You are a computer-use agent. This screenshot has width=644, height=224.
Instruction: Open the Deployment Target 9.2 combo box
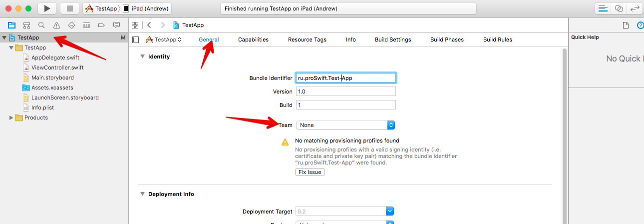(x=345, y=211)
